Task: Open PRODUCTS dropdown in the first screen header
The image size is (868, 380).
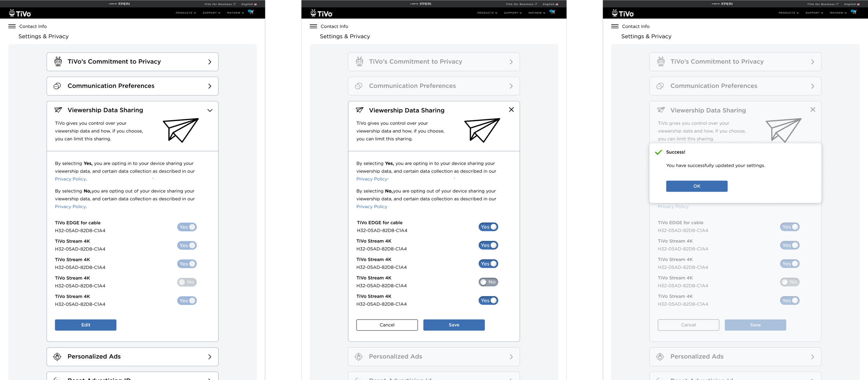Action: tap(185, 13)
